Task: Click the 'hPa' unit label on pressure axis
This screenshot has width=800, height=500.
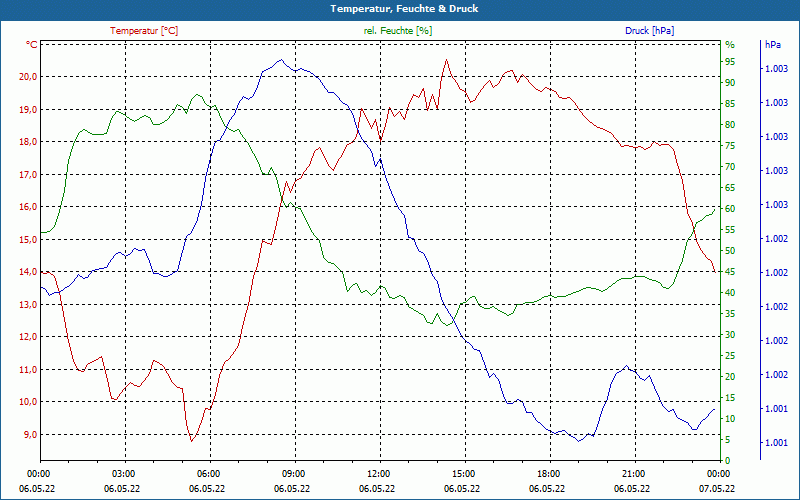Action: [773, 45]
